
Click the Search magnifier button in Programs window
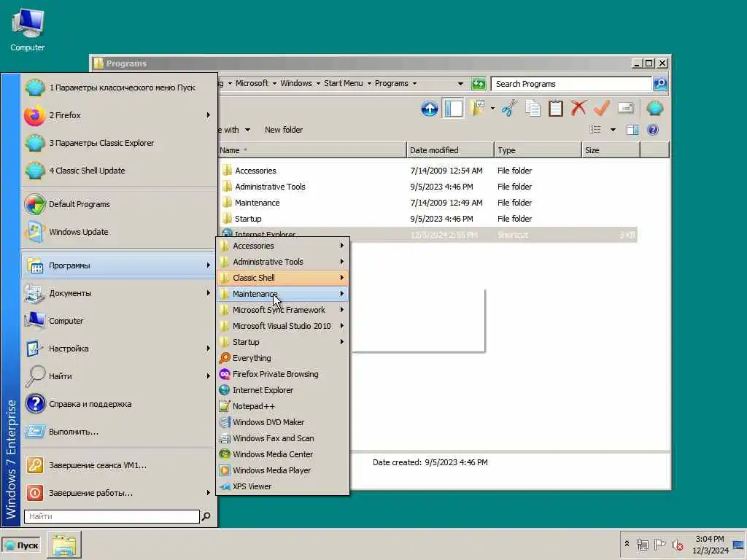(659, 84)
